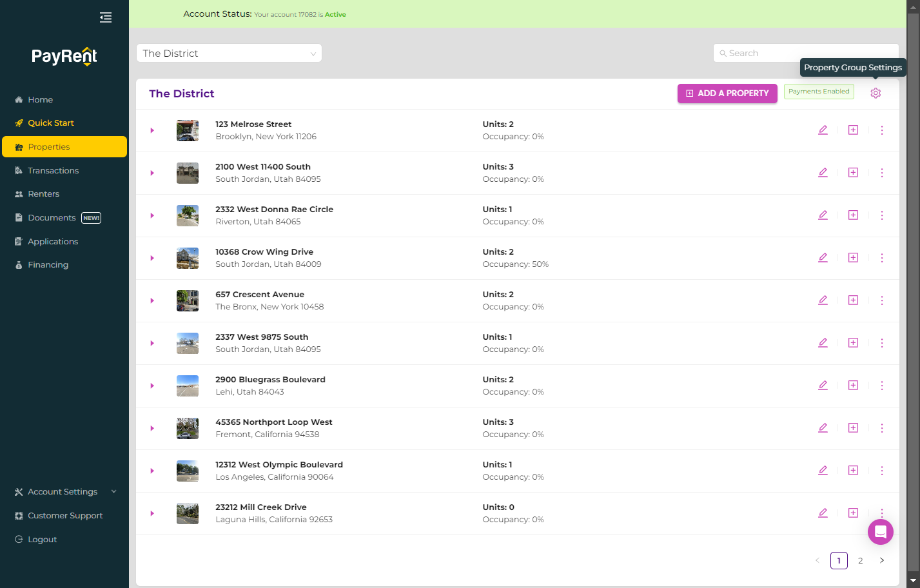
Task: Edit 2332 West Donna Rae Circle property
Action: click(x=823, y=215)
